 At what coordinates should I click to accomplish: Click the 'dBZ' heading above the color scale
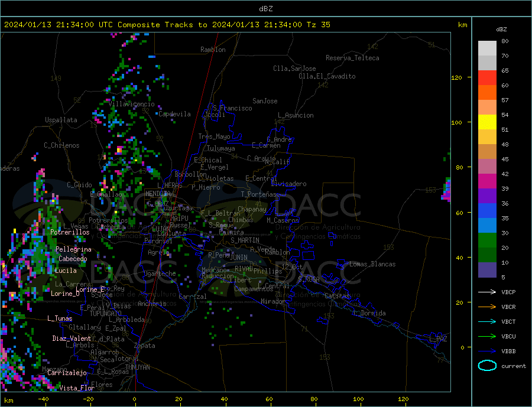pos(501,30)
